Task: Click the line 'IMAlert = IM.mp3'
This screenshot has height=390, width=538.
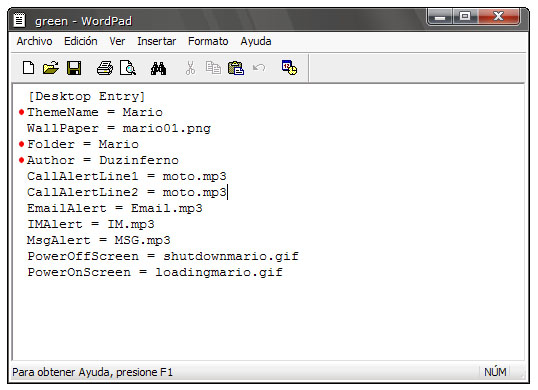Action: coord(91,225)
